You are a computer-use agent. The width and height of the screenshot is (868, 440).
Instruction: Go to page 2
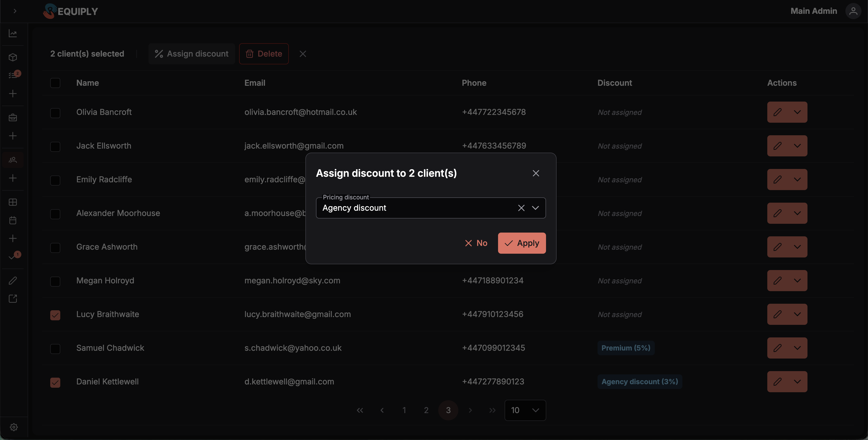[426, 410]
